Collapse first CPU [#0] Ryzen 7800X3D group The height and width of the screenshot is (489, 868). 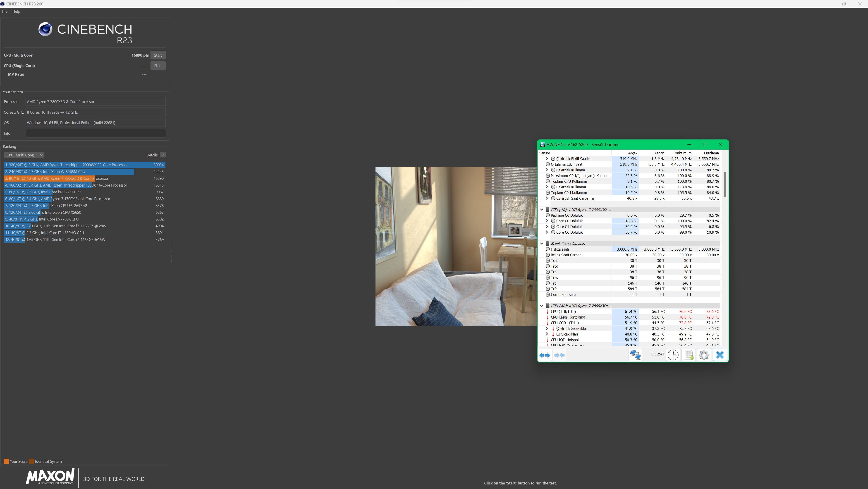click(x=541, y=210)
